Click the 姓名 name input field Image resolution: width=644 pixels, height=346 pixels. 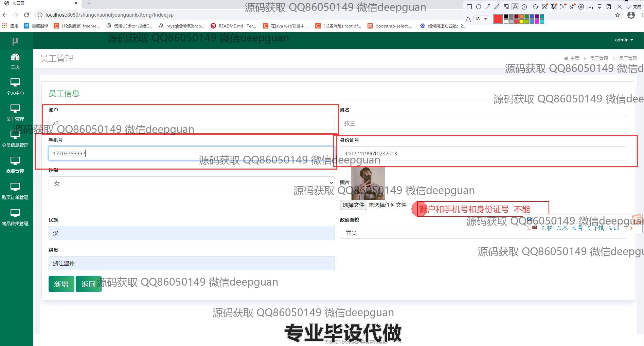point(483,123)
